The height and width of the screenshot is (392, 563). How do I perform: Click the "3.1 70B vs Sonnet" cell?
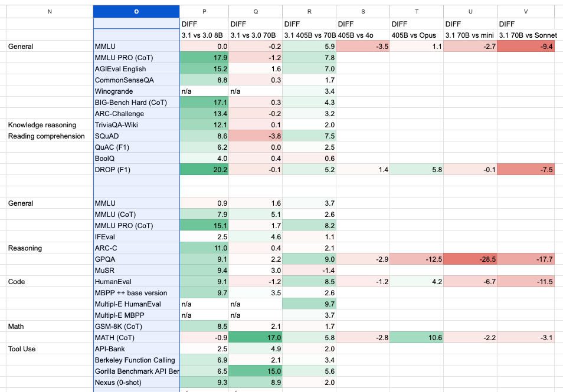click(x=529, y=35)
